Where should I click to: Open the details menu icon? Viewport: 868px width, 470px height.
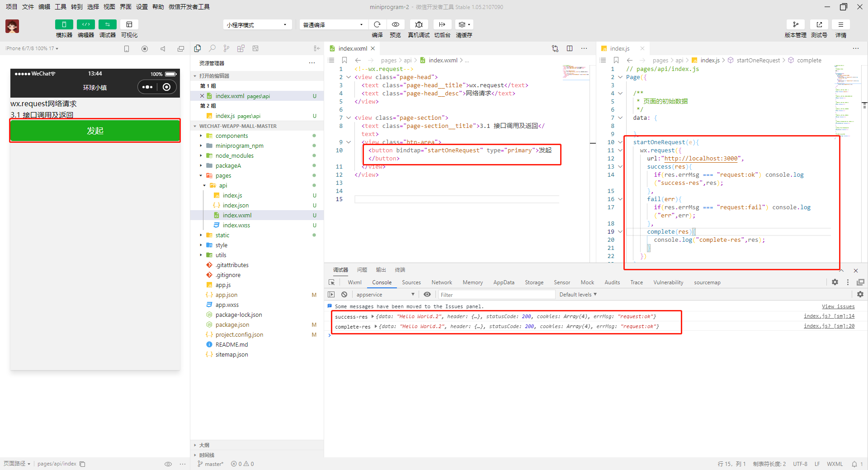coord(841,24)
